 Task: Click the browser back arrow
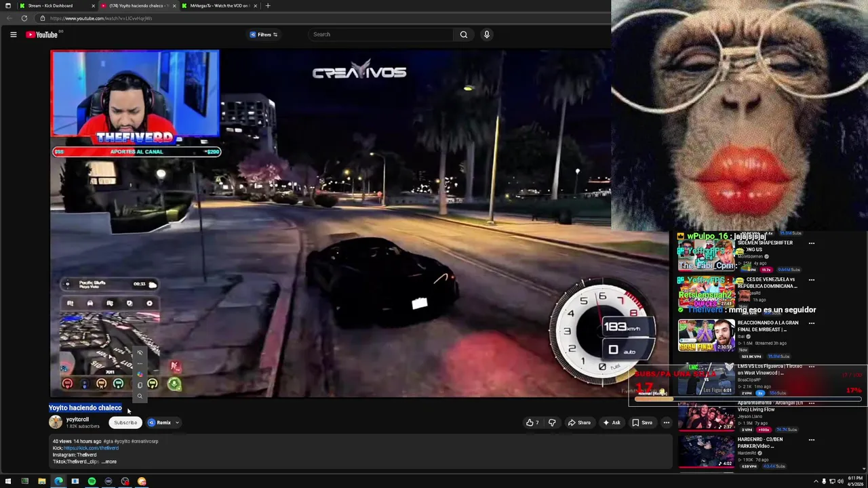(8, 18)
